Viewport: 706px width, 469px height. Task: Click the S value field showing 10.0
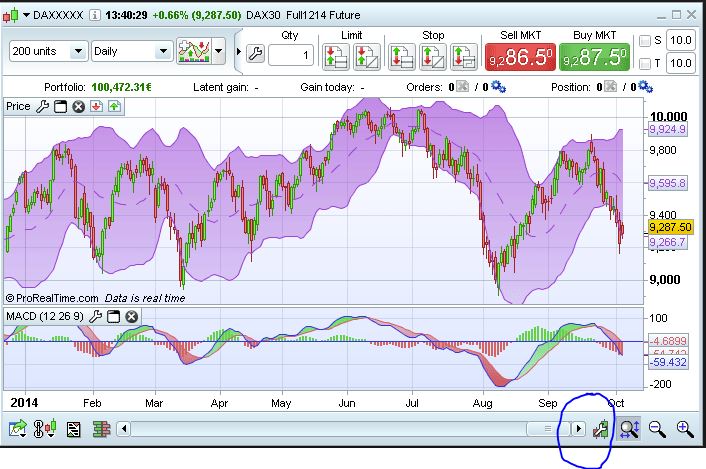click(680, 41)
